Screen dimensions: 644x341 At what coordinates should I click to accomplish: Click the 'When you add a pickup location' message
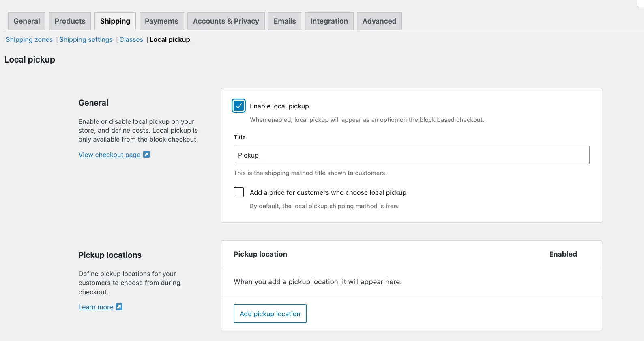(318, 282)
